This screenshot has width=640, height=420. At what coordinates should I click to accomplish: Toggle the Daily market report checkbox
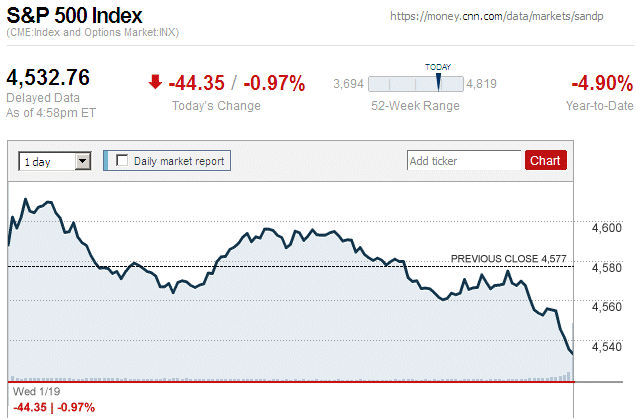tap(123, 160)
